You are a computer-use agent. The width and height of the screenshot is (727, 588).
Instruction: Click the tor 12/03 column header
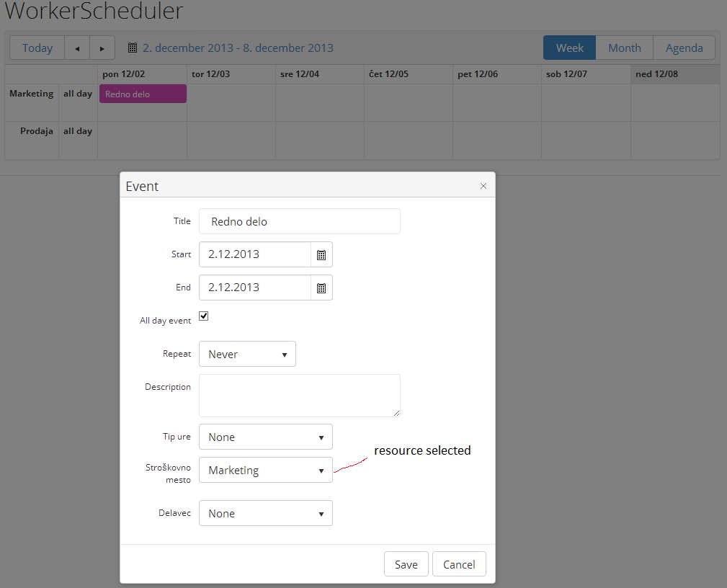click(x=231, y=74)
